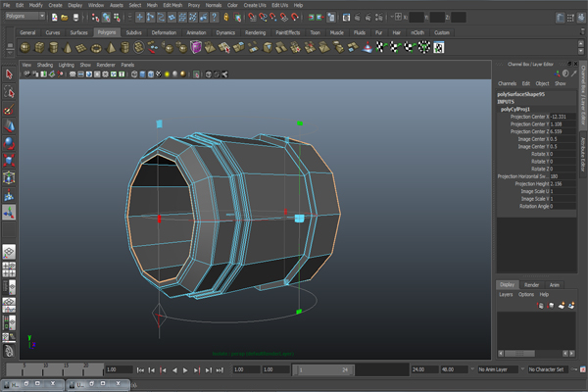Activate the Scale tool cube icon
This screenshot has width=588, height=392.
(9, 161)
